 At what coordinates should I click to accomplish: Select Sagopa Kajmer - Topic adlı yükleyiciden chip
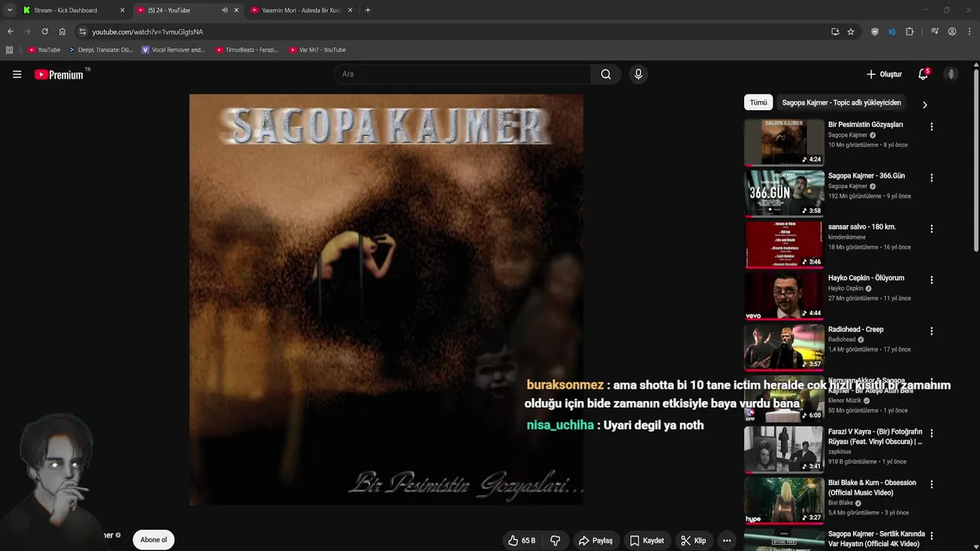(841, 103)
